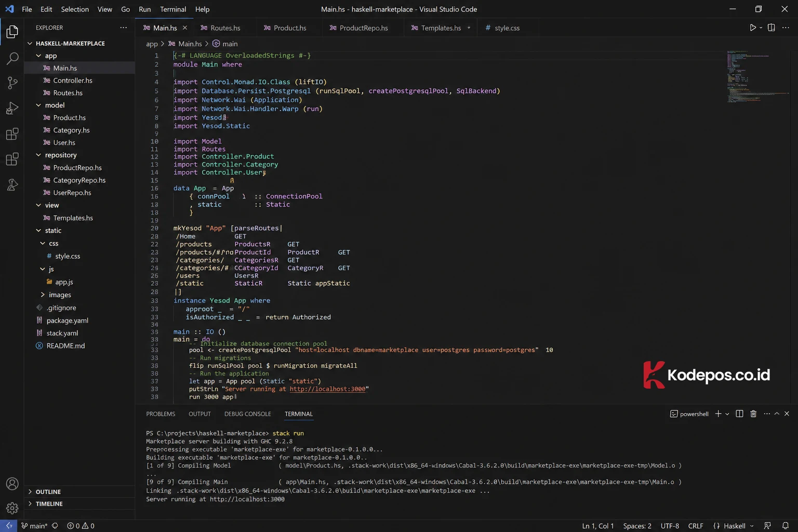The image size is (798, 532).
Task: Change Haskell language mode
Action: (735, 526)
